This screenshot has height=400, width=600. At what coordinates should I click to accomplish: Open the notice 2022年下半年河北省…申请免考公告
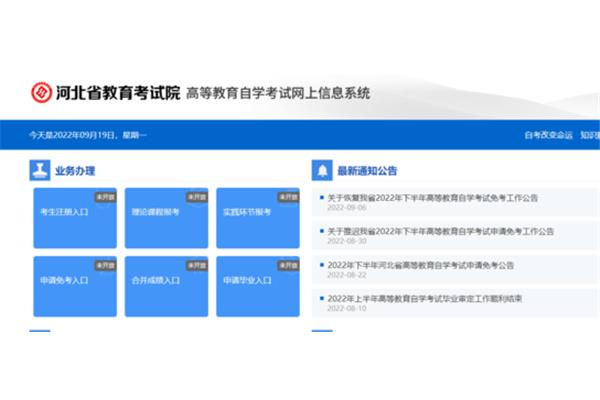click(x=421, y=265)
